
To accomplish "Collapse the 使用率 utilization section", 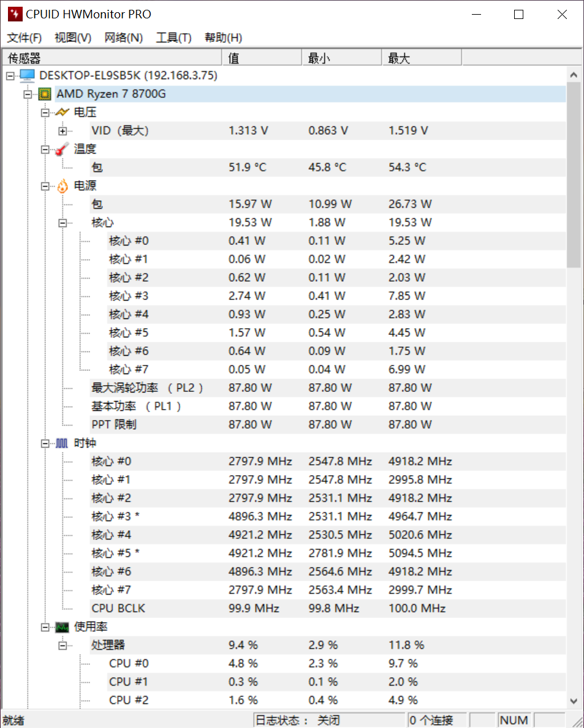I will 45,627.
